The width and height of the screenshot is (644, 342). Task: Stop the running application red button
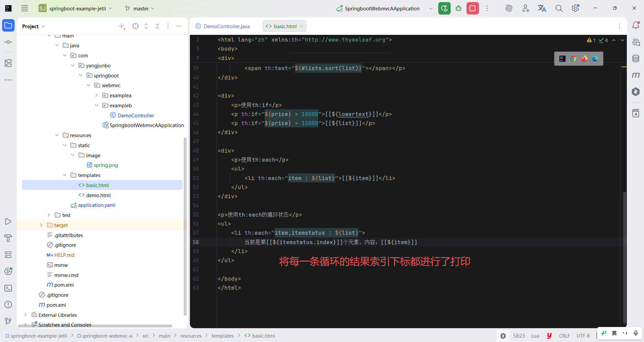(x=473, y=8)
